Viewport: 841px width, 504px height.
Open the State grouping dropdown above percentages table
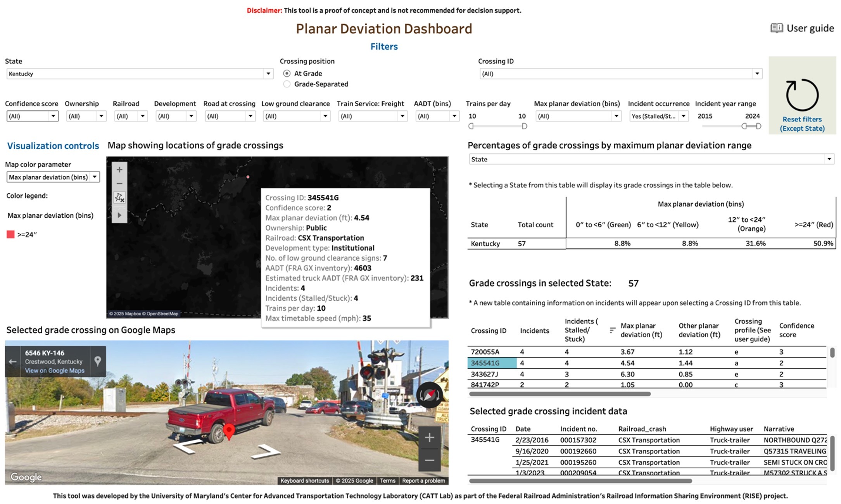(x=651, y=159)
